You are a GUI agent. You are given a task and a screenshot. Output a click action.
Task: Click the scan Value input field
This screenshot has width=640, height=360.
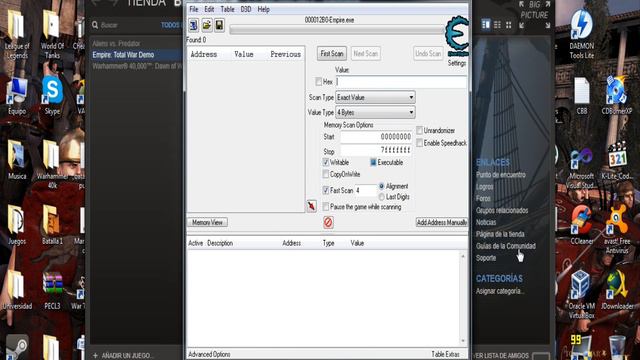pyautogui.click(x=401, y=82)
